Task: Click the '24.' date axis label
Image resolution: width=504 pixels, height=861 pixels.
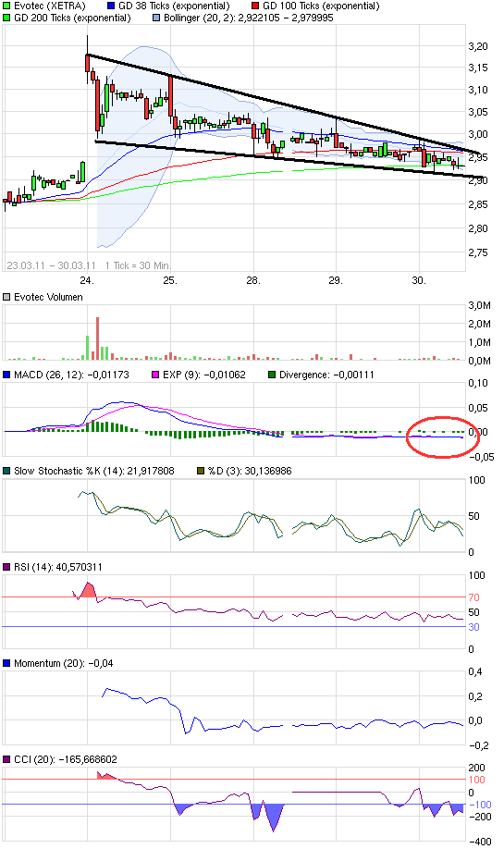Action: (x=87, y=280)
